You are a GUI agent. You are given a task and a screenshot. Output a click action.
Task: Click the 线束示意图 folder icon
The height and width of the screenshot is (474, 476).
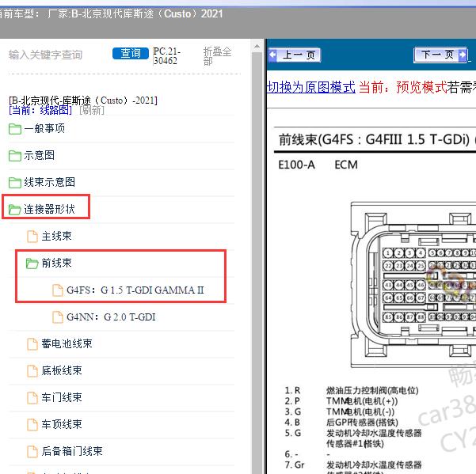tap(15, 183)
